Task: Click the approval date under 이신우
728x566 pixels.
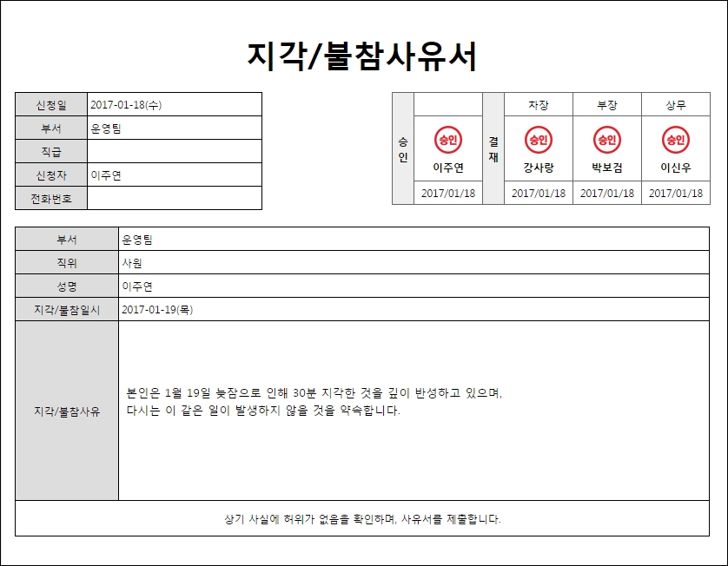Action: [x=675, y=194]
